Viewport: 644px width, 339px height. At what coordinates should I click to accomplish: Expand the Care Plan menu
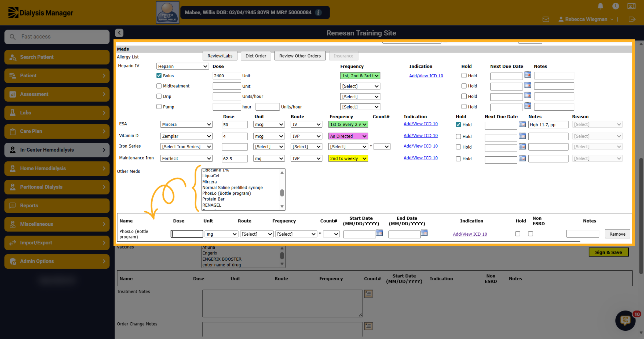pyautogui.click(x=57, y=131)
